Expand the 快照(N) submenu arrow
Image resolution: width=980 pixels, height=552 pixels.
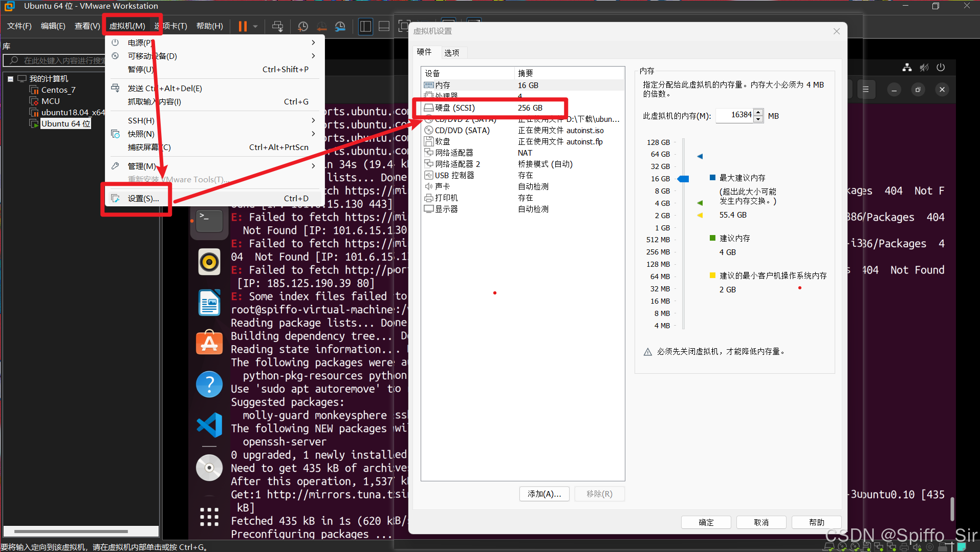313,134
